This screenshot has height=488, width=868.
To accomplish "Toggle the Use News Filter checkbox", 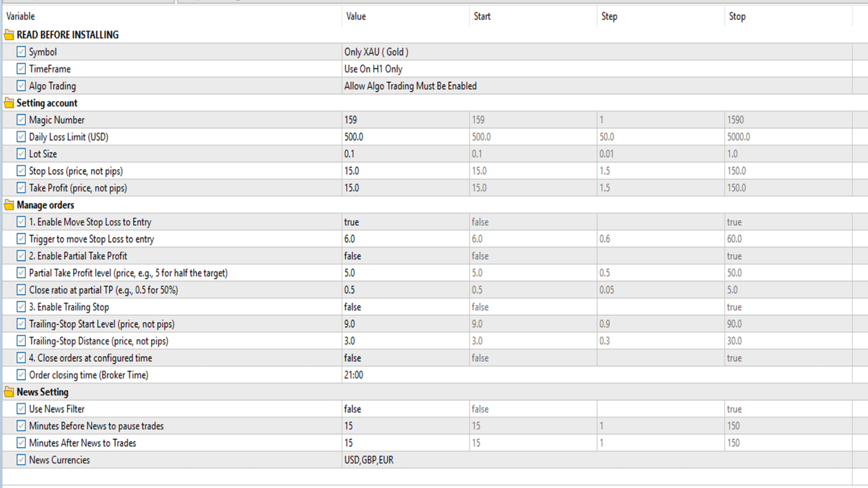I will point(21,409).
